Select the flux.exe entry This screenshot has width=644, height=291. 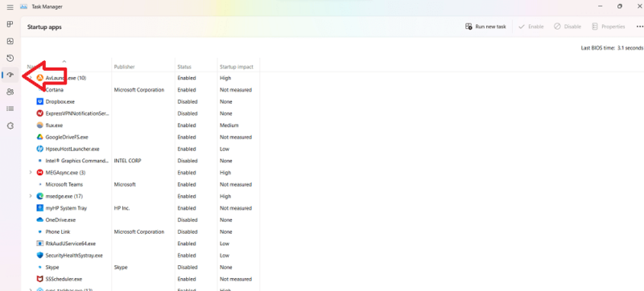tap(54, 125)
